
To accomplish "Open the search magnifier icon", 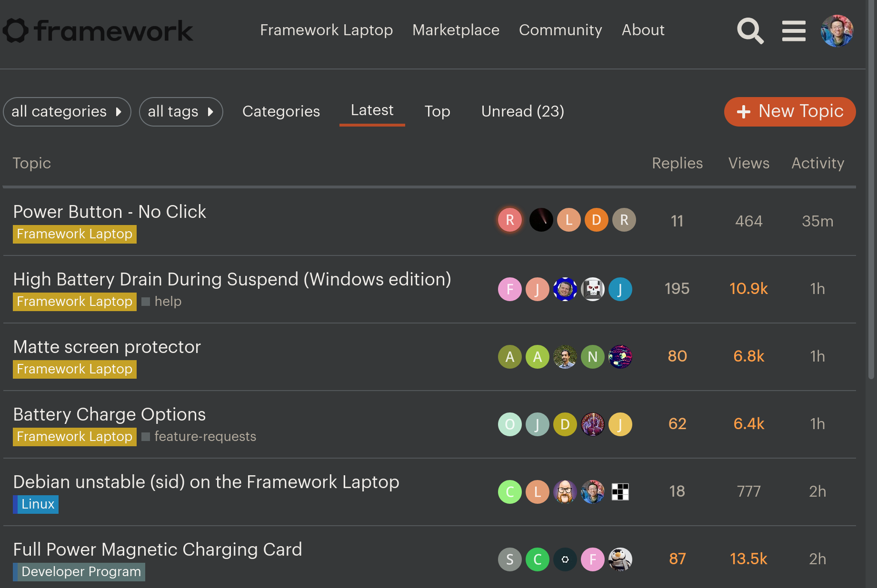I will [750, 31].
